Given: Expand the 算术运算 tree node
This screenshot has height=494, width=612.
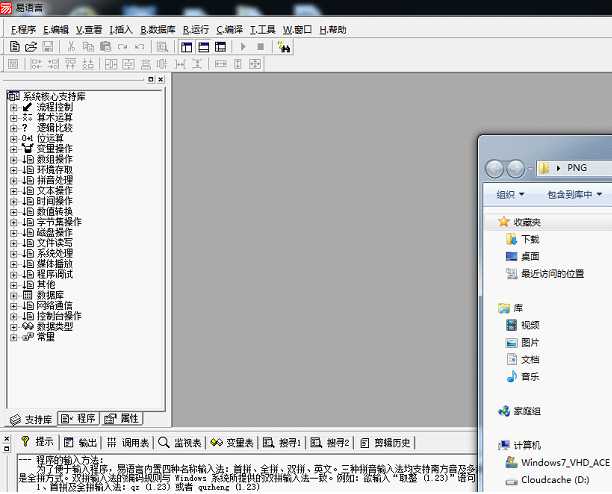Looking at the screenshot, I should coord(13,118).
